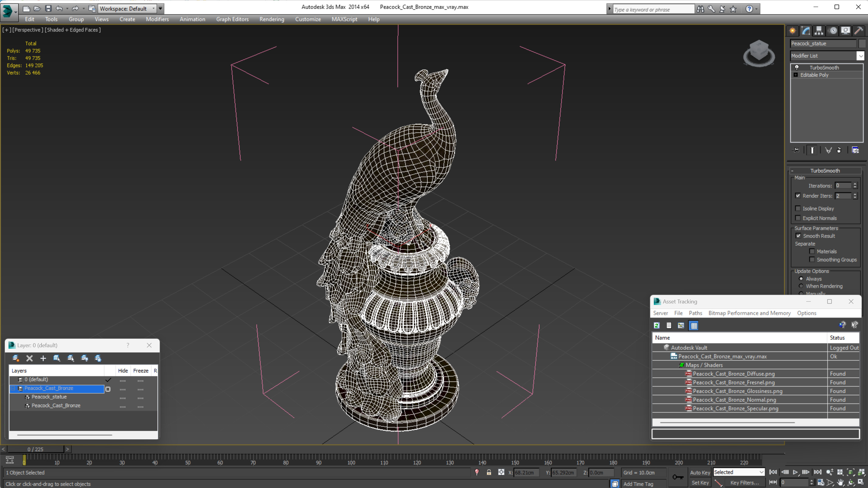Open Quick Access Toolbar customize arrow
Screen dimensions: 868x488
pyautogui.click(x=160, y=9)
